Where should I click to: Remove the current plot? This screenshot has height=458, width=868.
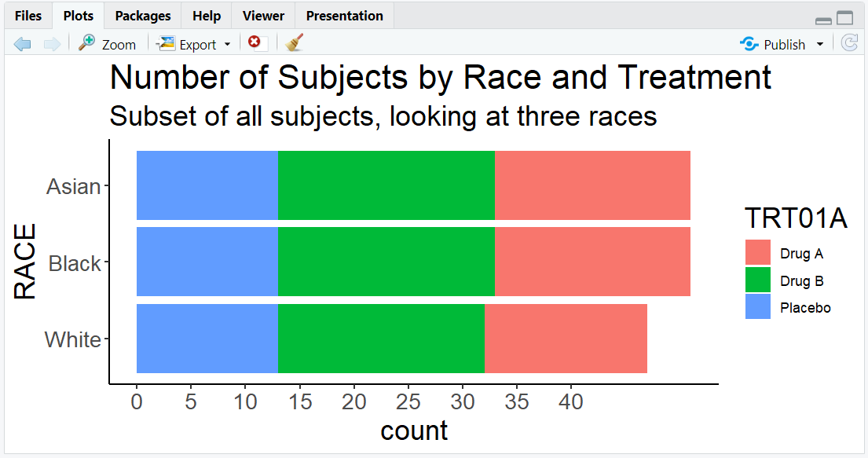(255, 43)
